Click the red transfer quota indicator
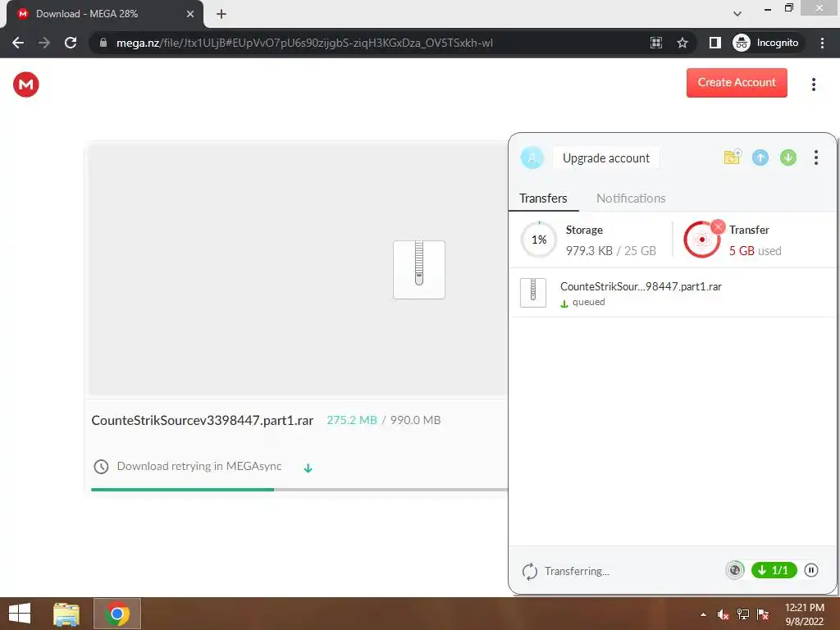Image resolution: width=840 pixels, height=630 pixels. [x=702, y=240]
